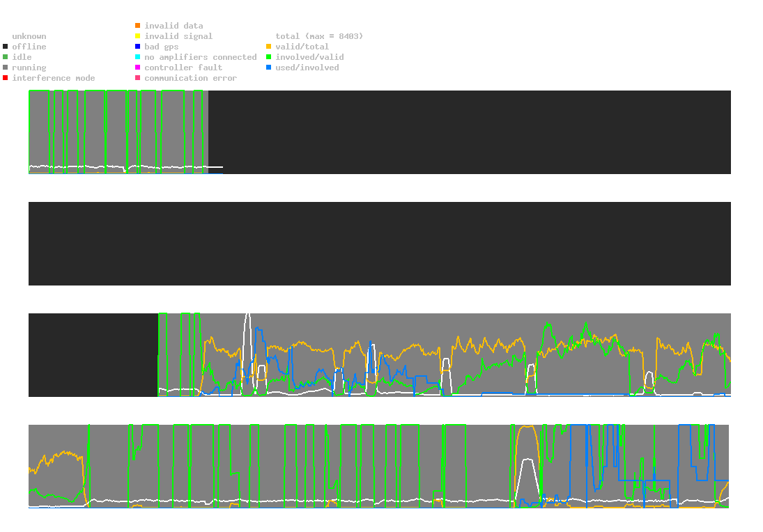The image size is (763, 532).
Task: Click the 'communication error' legend label
Action: [x=191, y=78]
